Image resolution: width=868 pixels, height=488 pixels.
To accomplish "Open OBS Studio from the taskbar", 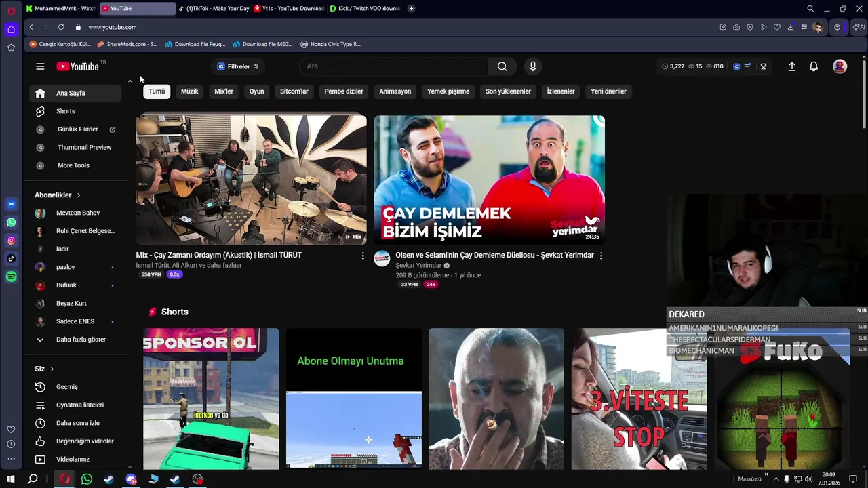I will pos(197,479).
